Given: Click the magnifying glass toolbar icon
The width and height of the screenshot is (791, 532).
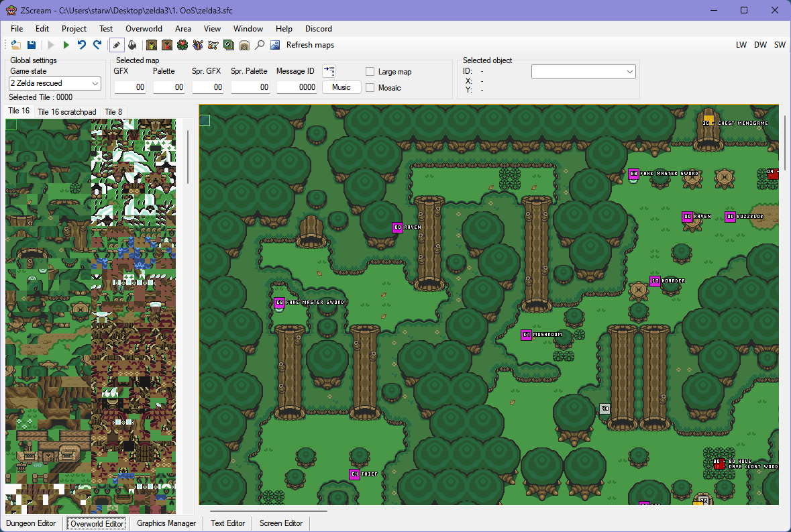Looking at the screenshot, I should pos(260,45).
